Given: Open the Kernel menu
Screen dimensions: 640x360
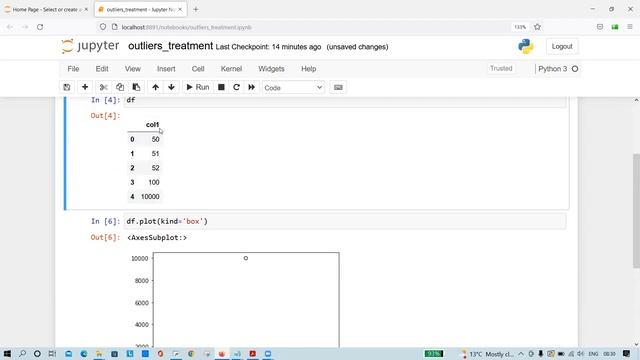Looking at the screenshot, I should pos(231,69).
